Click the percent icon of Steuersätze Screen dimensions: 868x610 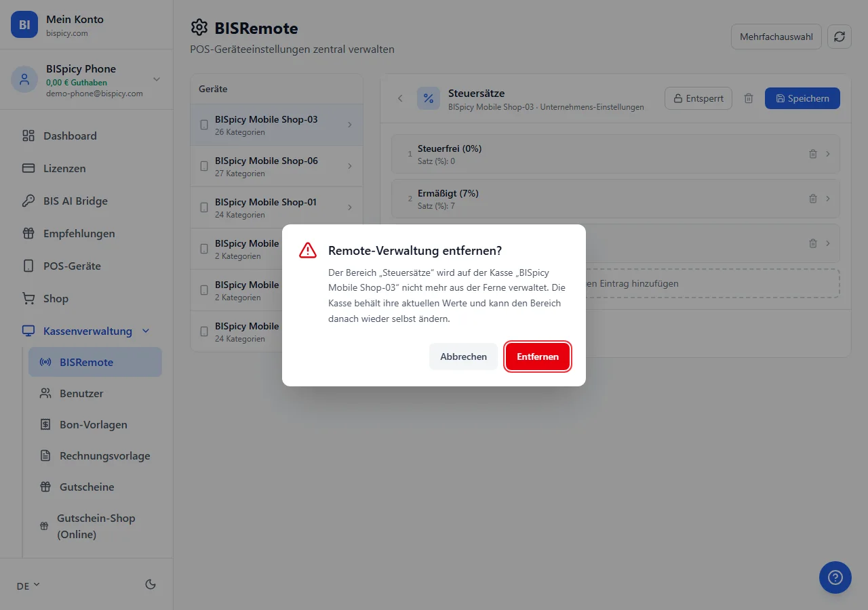428,98
